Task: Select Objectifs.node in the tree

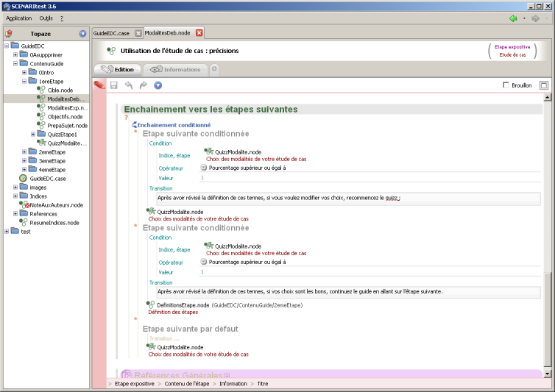Action: pos(64,116)
